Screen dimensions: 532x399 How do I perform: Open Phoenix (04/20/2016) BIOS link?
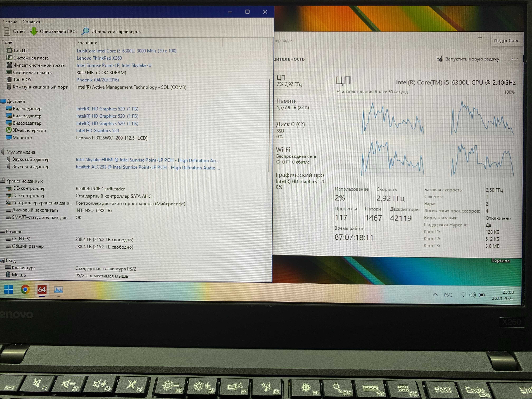tap(97, 80)
